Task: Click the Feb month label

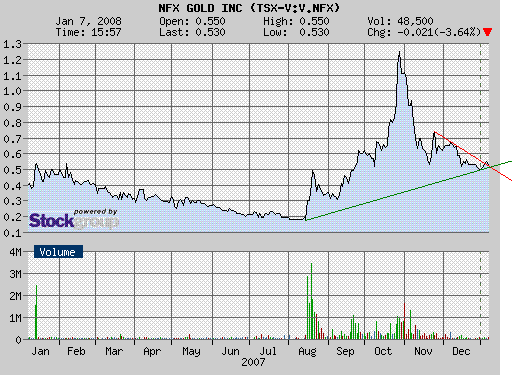Action: [76, 351]
